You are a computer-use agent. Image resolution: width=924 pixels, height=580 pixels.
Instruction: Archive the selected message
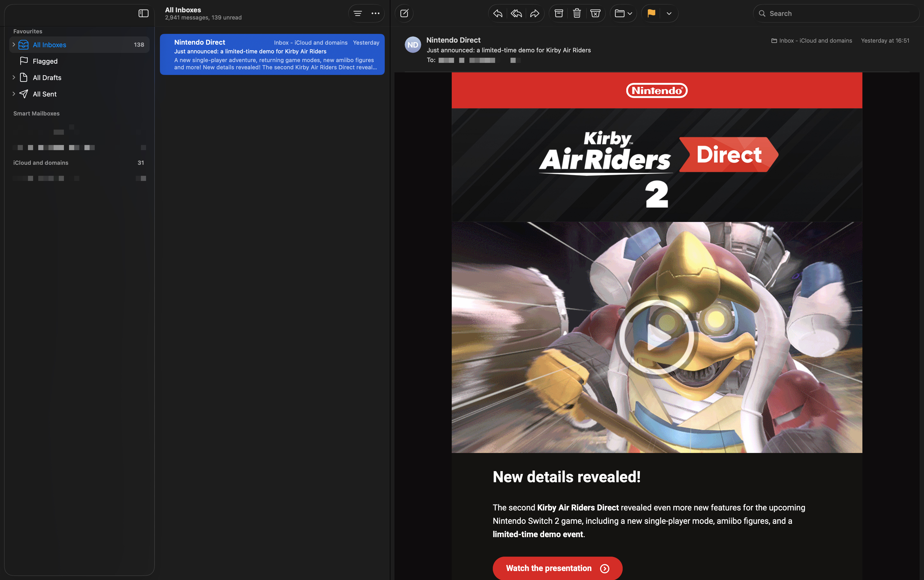click(x=559, y=13)
